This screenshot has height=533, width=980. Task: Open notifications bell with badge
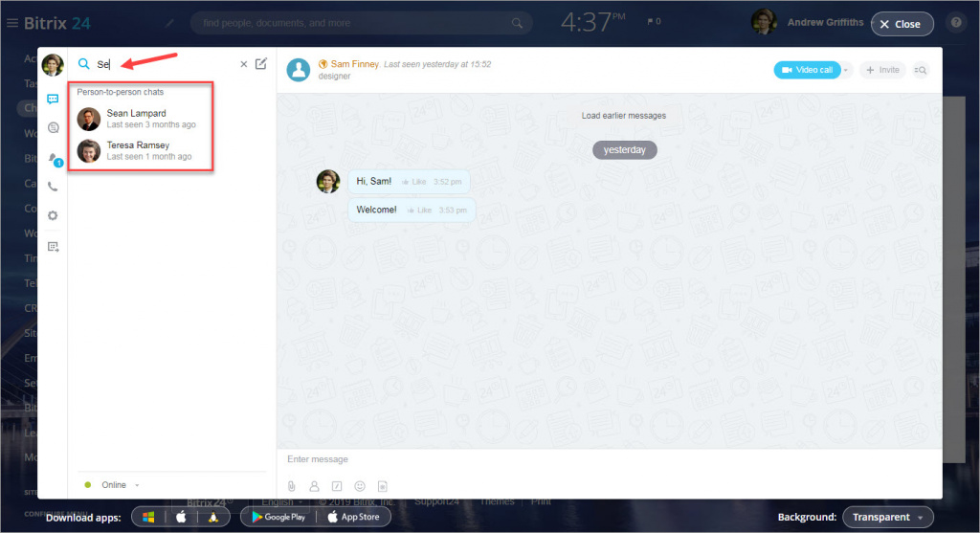(x=55, y=160)
